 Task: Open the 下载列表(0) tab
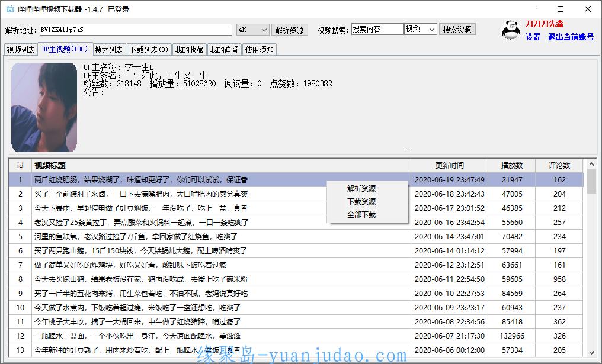tap(149, 50)
